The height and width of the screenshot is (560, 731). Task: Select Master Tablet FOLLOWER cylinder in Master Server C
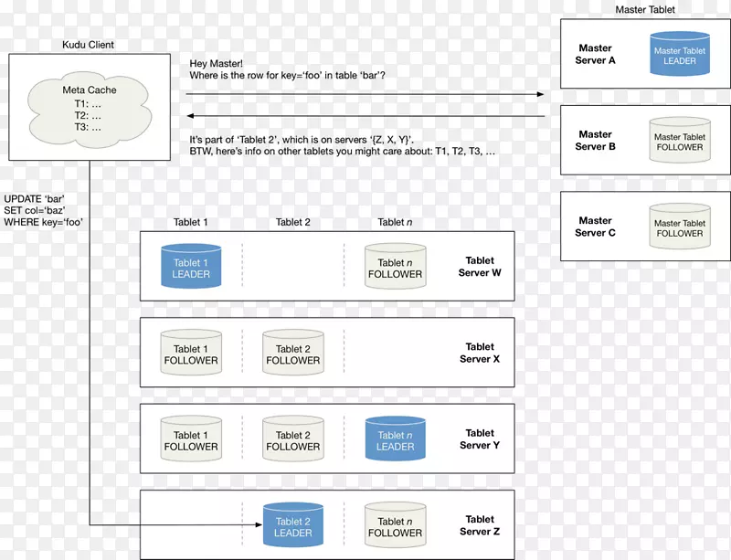point(679,227)
